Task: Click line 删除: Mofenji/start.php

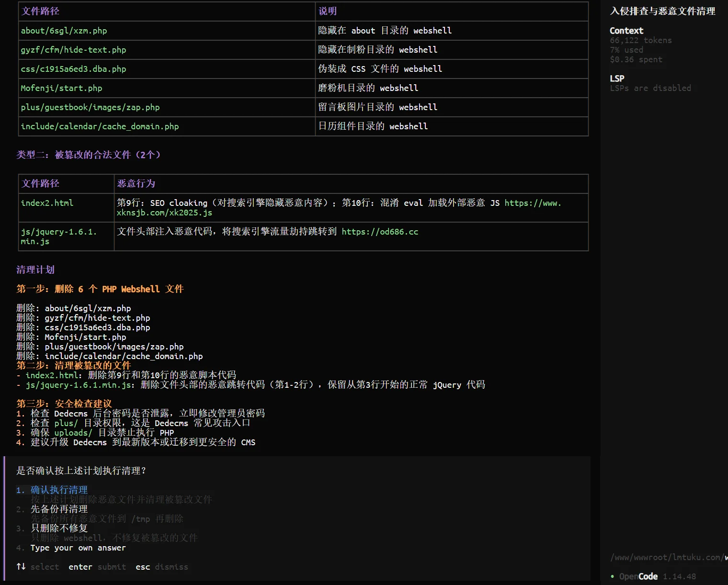Action: click(x=71, y=337)
